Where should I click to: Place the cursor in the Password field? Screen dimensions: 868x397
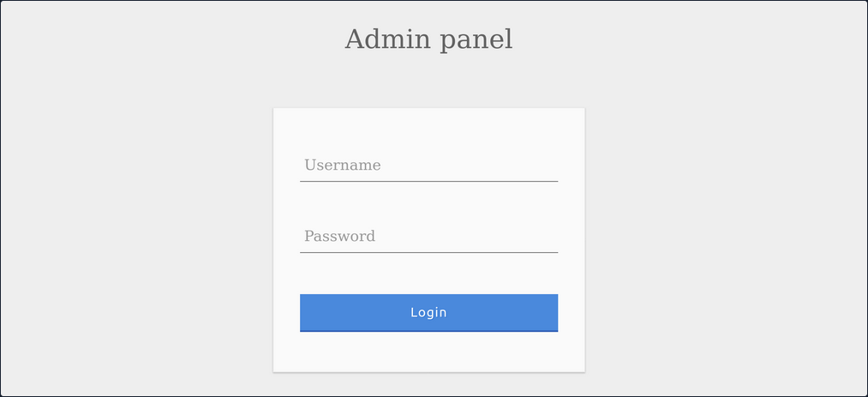428,237
